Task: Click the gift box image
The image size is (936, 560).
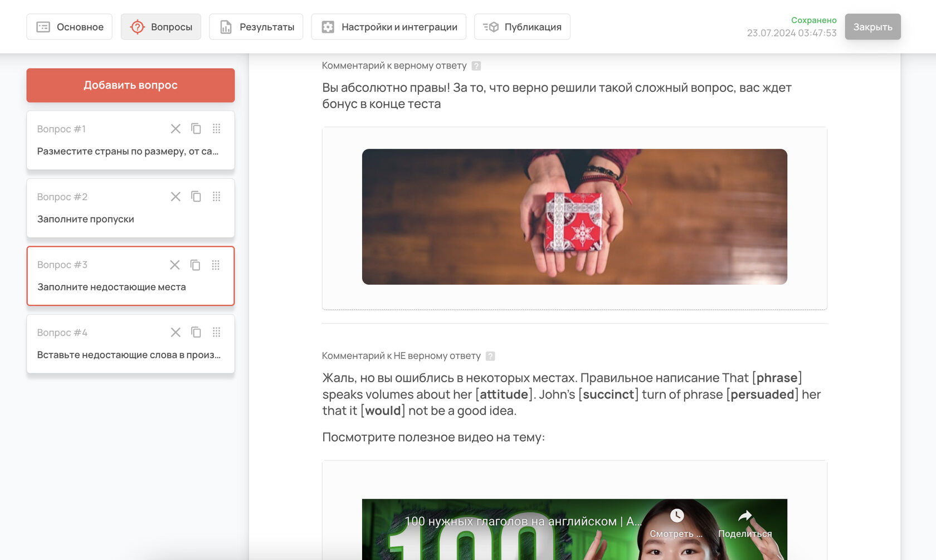Action: pos(574,217)
